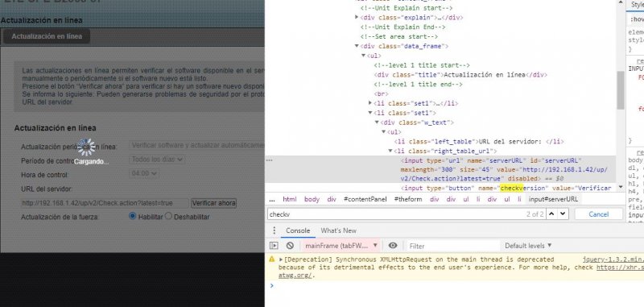Viewport: 644px width, 307px height.
Task: Open the Default levels dropdown
Action: coord(528,246)
